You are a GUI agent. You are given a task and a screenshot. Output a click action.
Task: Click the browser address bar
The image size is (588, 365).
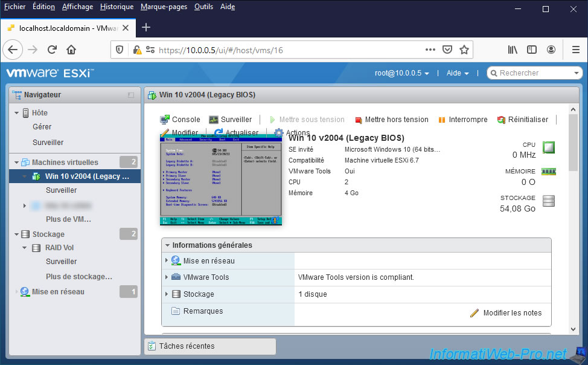[292, 50]
